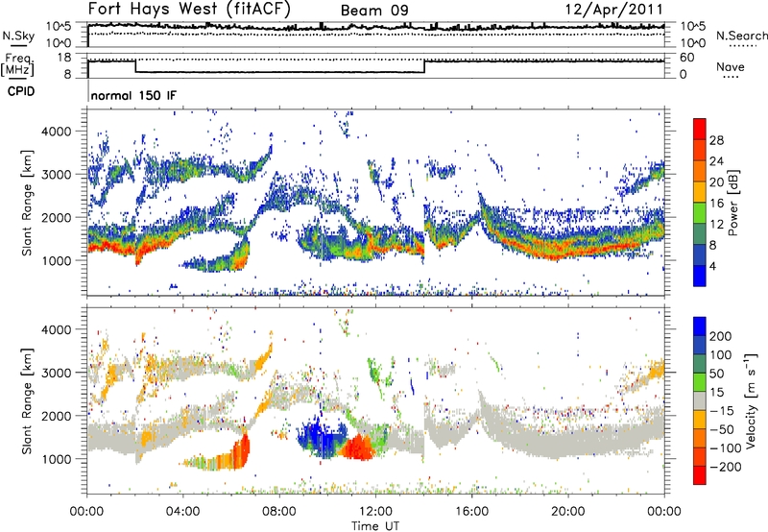Click the frequency step-down line at 02:00

click(135, 66)
